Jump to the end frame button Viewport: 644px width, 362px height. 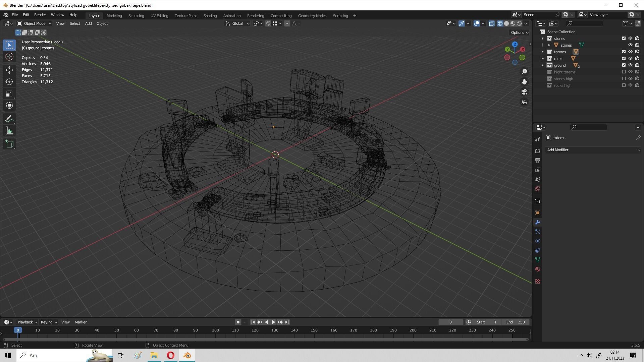point(287,322)
